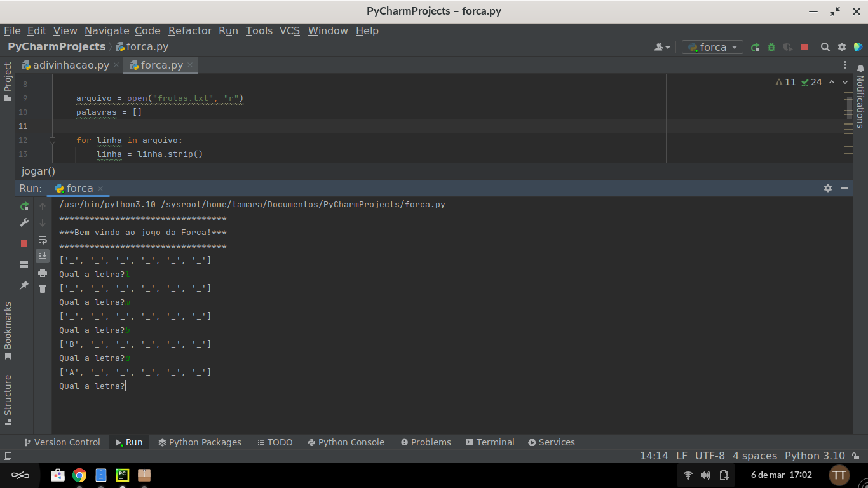Switch the Python 3.10 interpreter

(x=815, y=456)
